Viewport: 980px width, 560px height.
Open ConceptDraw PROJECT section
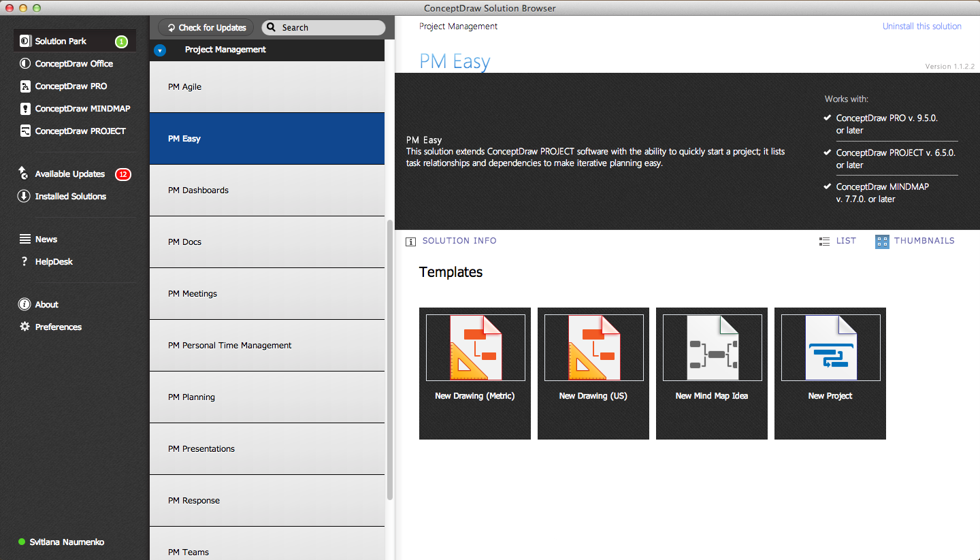click(x=80, y=131)
